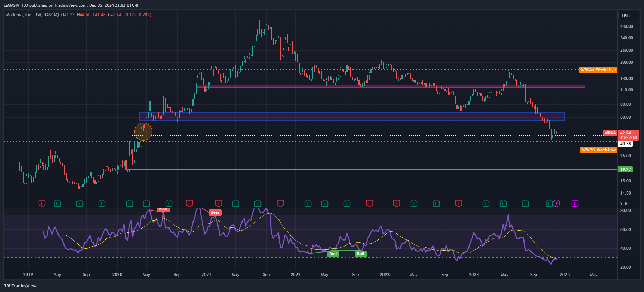Click the 2022 label on the time axis
Image resolution: width=644 pixels, height=292 pixels.
click(295, 275)
